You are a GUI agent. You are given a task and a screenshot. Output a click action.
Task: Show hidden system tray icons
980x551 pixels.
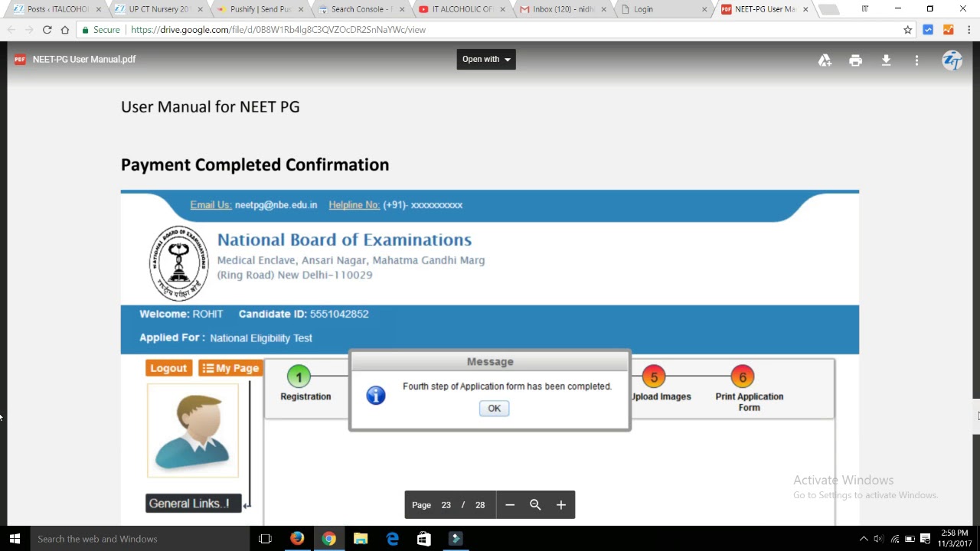(864, 539)
